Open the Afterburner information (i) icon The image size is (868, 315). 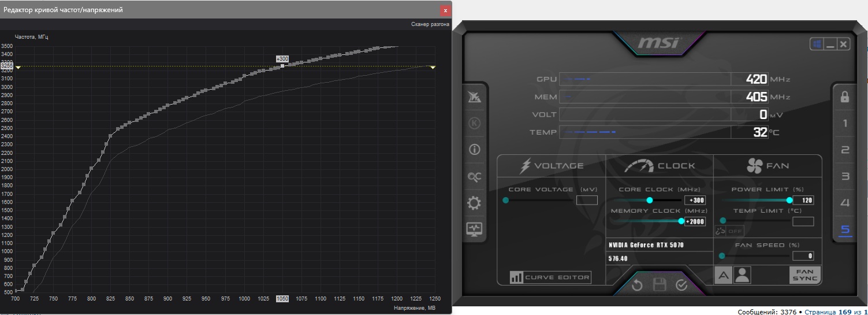coord(474,150)
